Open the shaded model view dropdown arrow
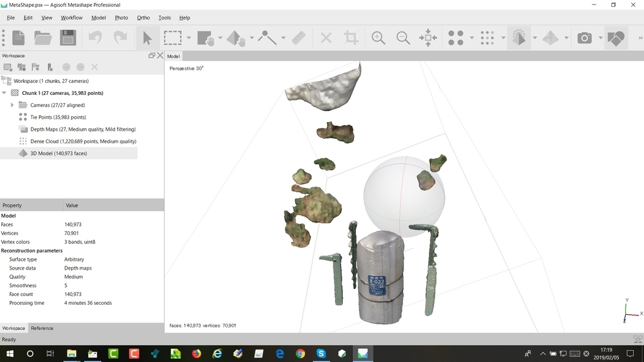The image size is (644, 362). coord(535,38)
